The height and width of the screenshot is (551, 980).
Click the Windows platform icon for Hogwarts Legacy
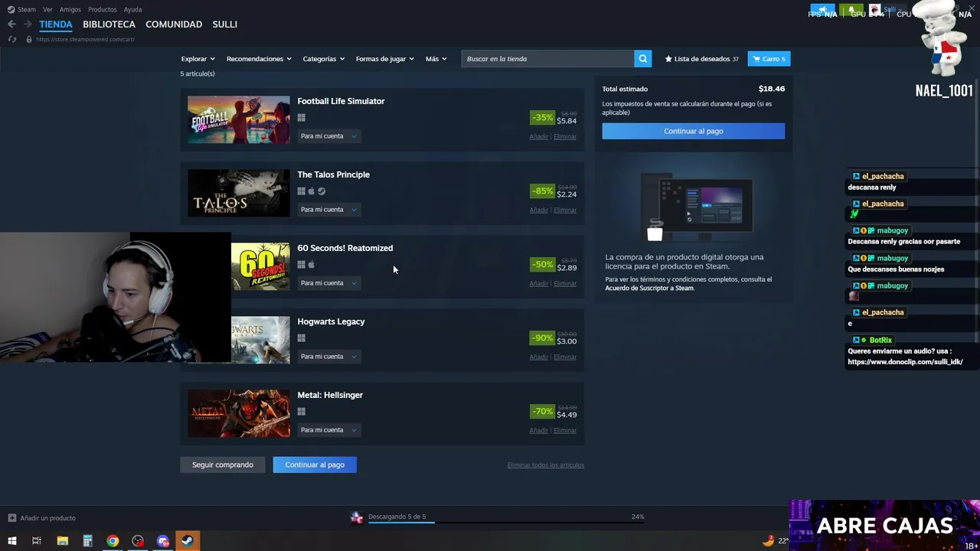pyautogui.click(x=302, y=338)
